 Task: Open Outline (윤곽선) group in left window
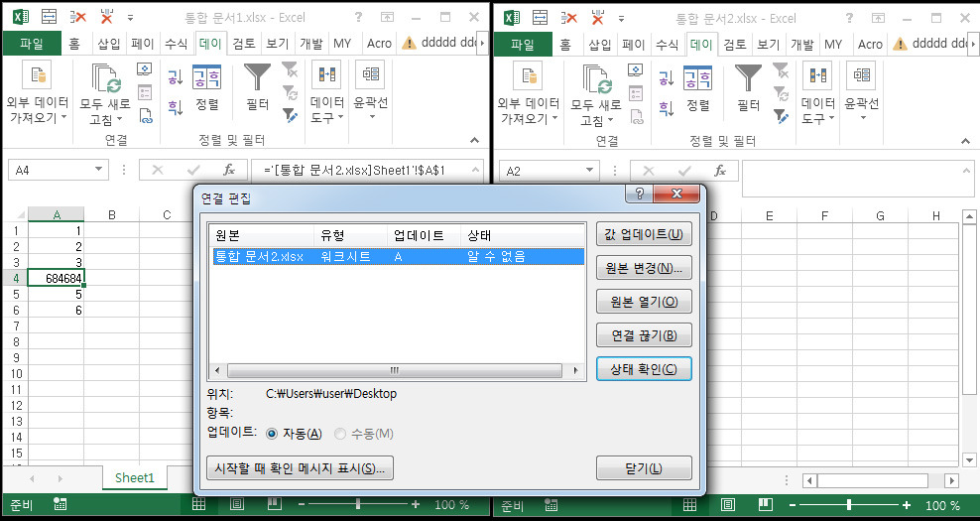pyautogui.click(x=371, y=90)
